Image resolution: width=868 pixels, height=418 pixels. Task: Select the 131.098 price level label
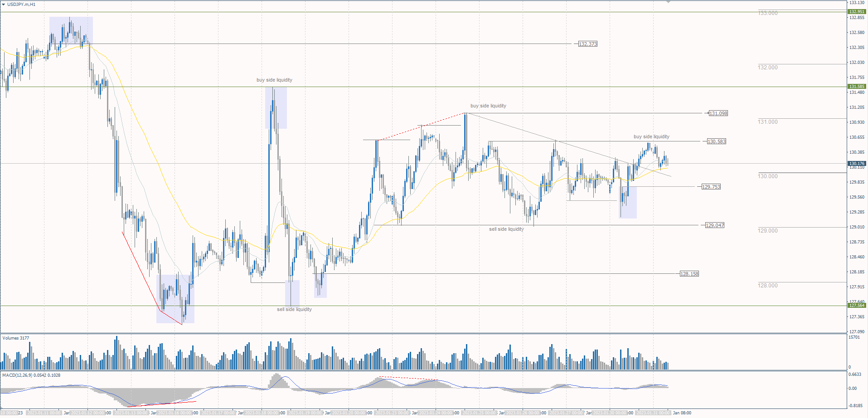click(x=718, y=113)
